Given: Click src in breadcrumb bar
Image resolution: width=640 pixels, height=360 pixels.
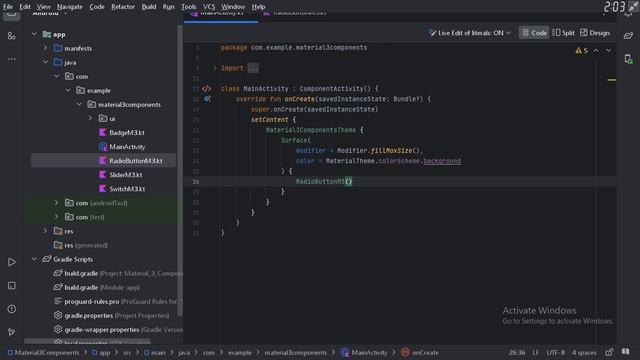Looking at the screenshot, I should 127,353.
